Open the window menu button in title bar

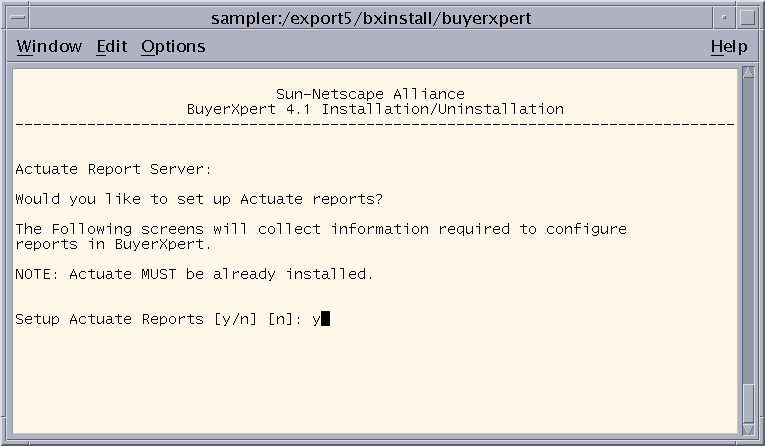click(18, 18)
